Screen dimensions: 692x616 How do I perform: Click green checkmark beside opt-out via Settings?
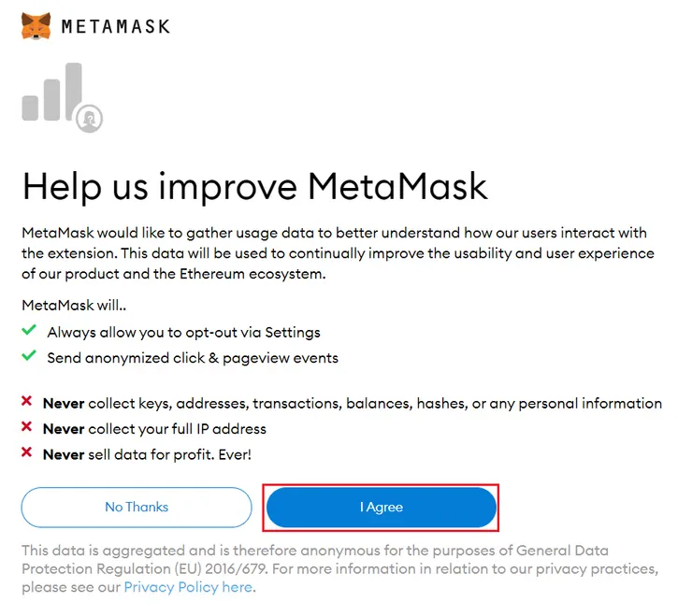tap(29, 332)
